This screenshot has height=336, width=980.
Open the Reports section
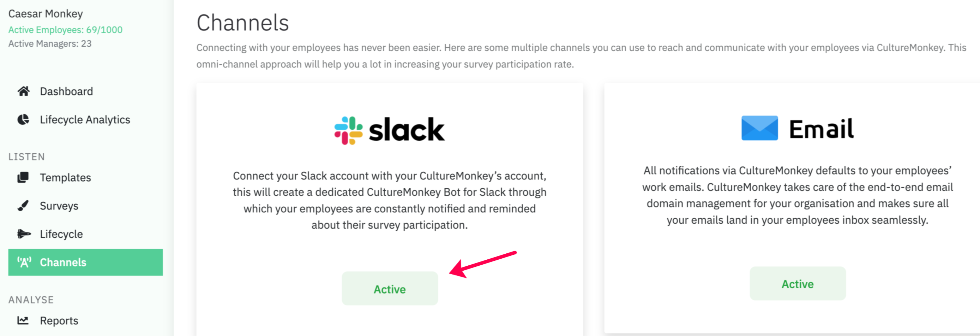(x=59, y=320)
